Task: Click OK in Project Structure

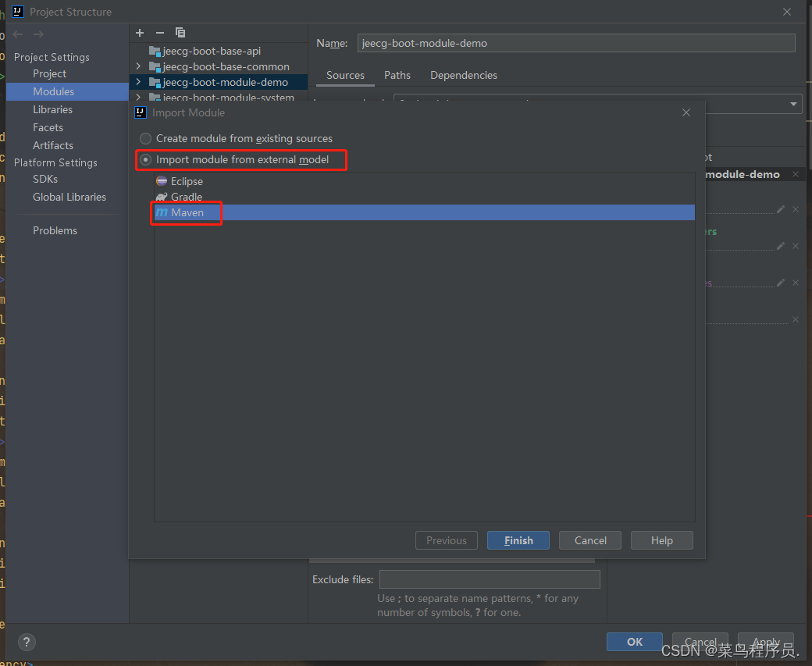Action: click(x=634, y=642)
